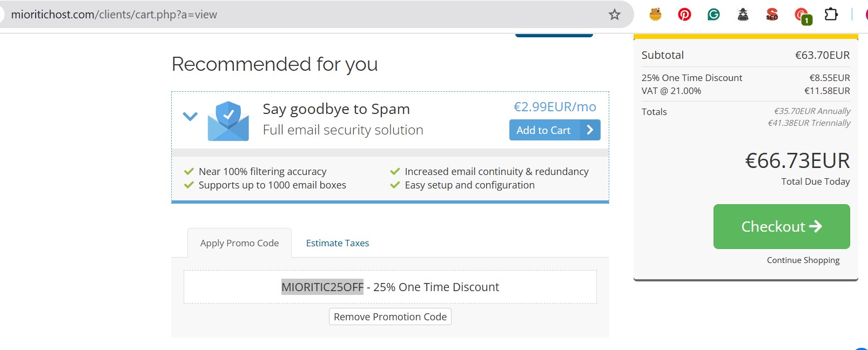Screen dimensions: 868x350
Task: Click the bear-themed extension icon
Action: pos(655,15)
